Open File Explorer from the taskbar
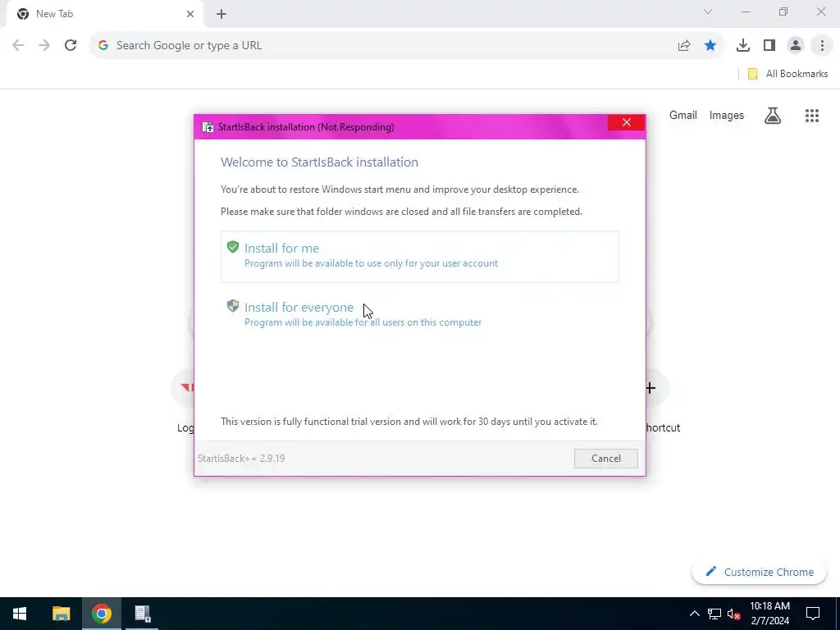Viewport: 840px width, 630px height. (61, 614)
